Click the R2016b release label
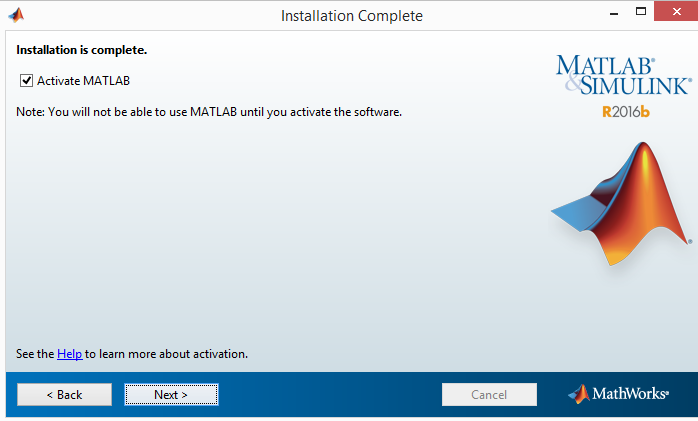Viewport: 698px width, 421px height. pyautogui.click(x=625, y=111)
